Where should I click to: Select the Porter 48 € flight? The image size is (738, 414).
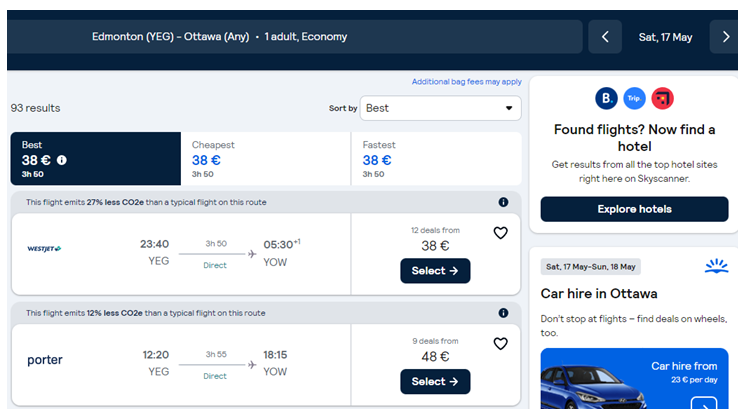(x=435, y=382)
